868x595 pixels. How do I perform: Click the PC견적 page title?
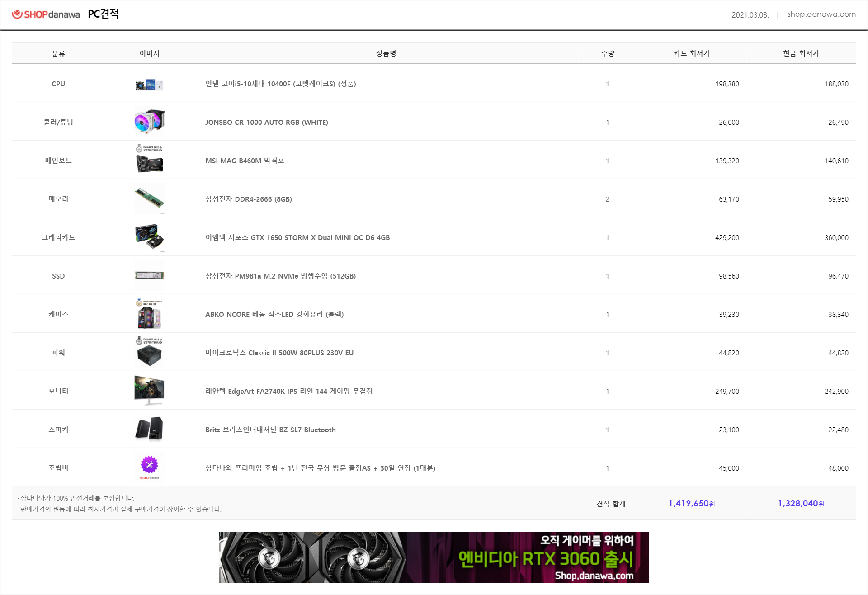(x=104, y=14)
